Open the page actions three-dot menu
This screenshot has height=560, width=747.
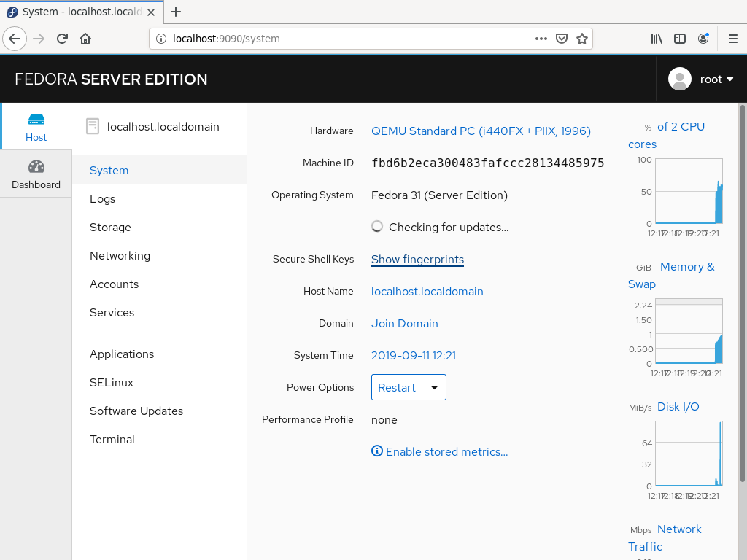point(541,39)
